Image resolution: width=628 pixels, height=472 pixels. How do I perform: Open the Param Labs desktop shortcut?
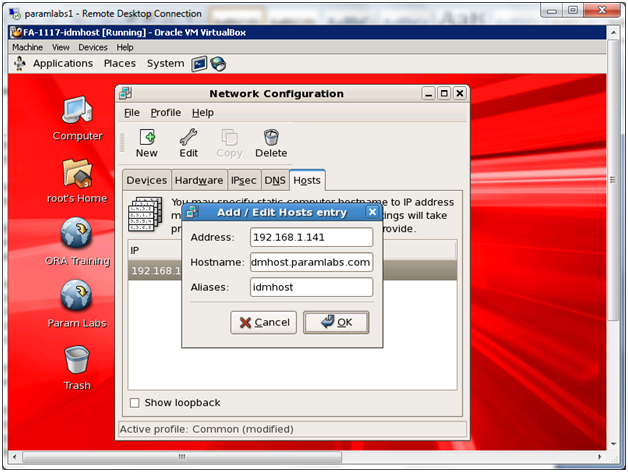(x=76, y=295)
